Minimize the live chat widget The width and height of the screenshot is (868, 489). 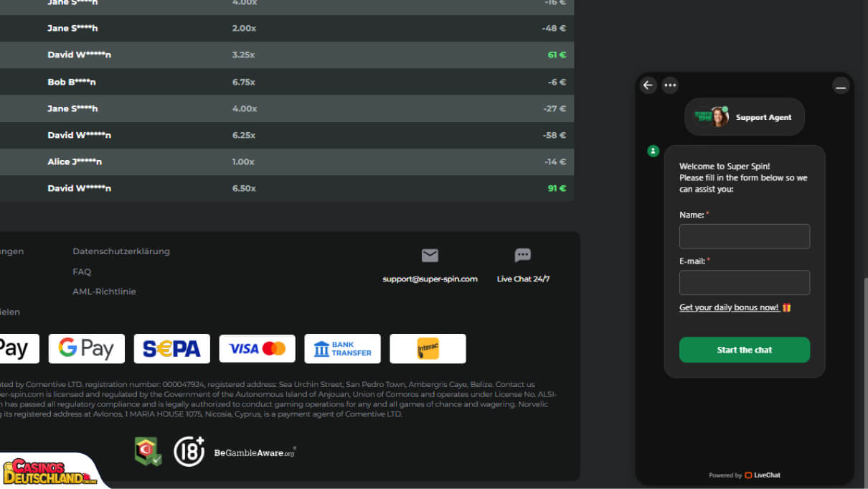(x=841, y=86)
